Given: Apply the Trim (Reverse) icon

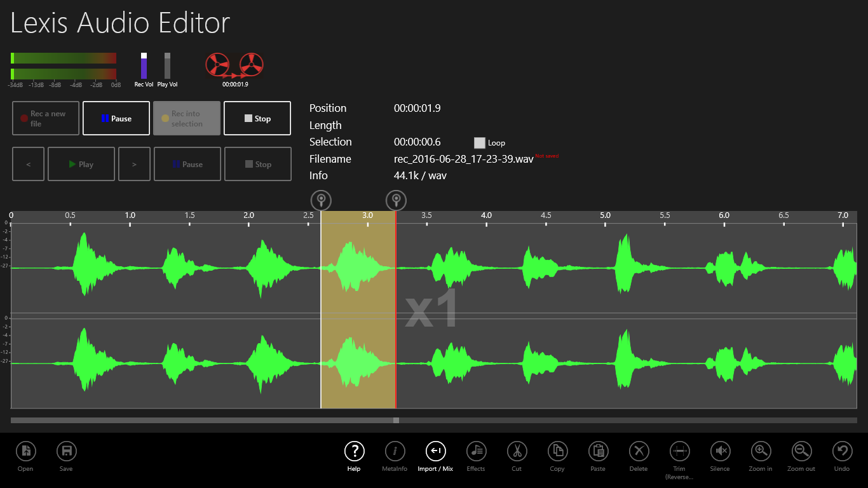Looking at the screenshot, I should click(679, 452).
